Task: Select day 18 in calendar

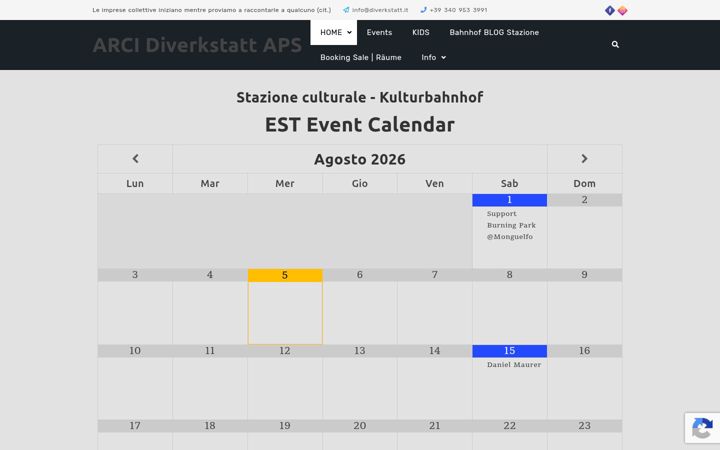Action: [210, 426]
